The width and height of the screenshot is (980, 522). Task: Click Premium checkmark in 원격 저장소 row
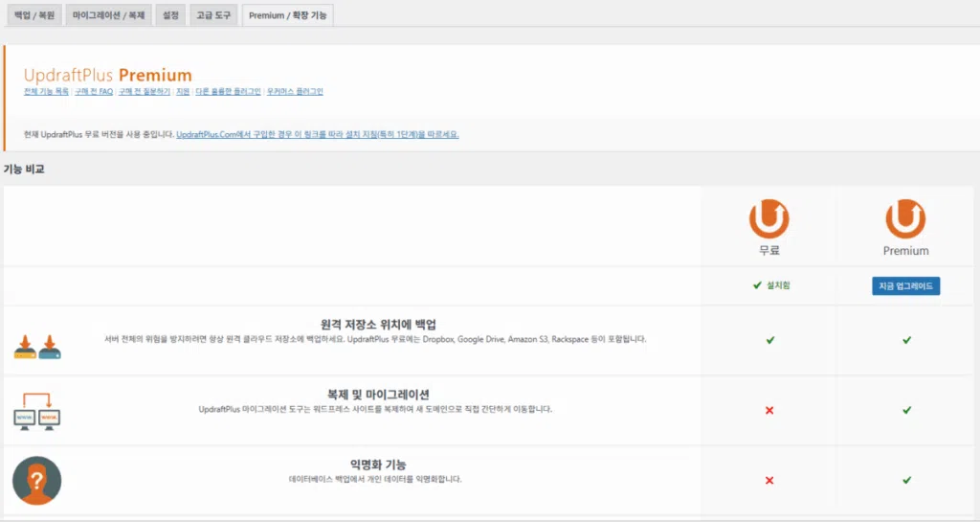click(x=906, y=340)
